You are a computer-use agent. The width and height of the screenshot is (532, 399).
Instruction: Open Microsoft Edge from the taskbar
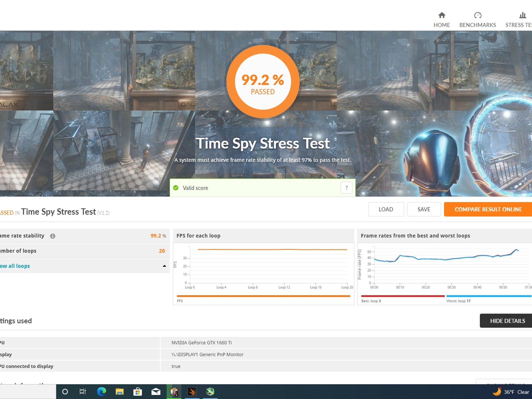[101, 391]
